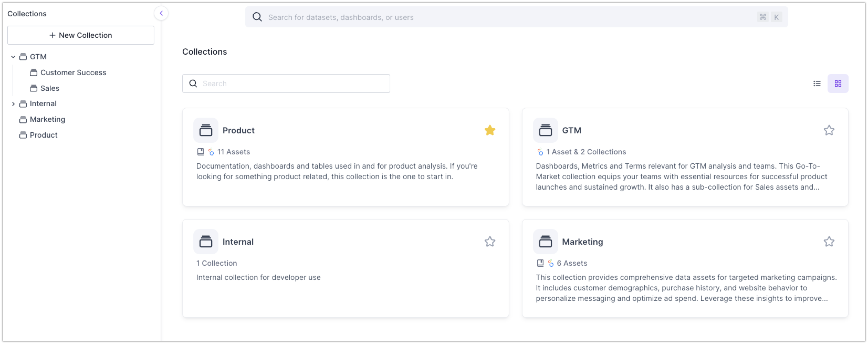Collapse the Collections sidebar panel

pos(161,13)
